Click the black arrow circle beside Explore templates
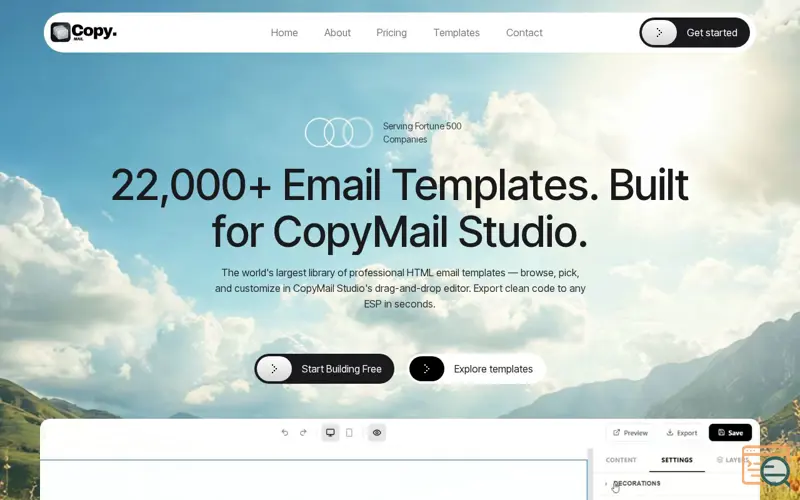Image resolution: width=800 pixels, height=500 pixels. (x=427, y=369)
